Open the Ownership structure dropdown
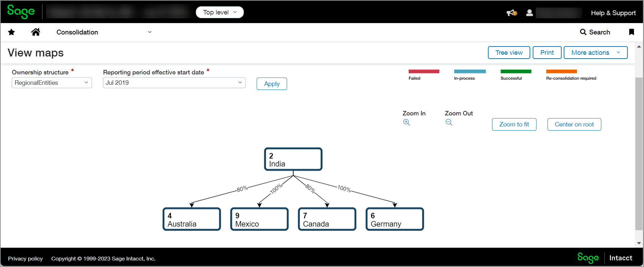644x267 pixels. tap(52, 83)
